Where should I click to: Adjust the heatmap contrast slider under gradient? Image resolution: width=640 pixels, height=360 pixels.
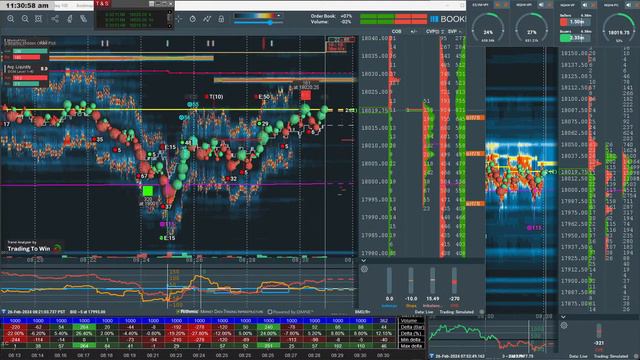[258, 23]
